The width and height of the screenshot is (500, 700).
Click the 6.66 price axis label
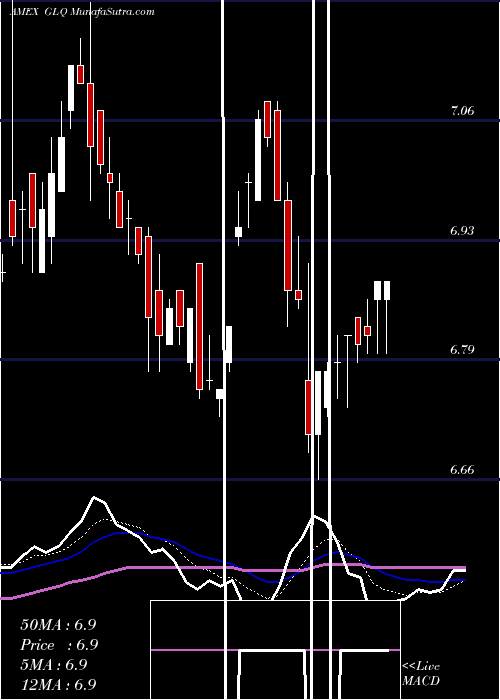[x=462, y=470]
